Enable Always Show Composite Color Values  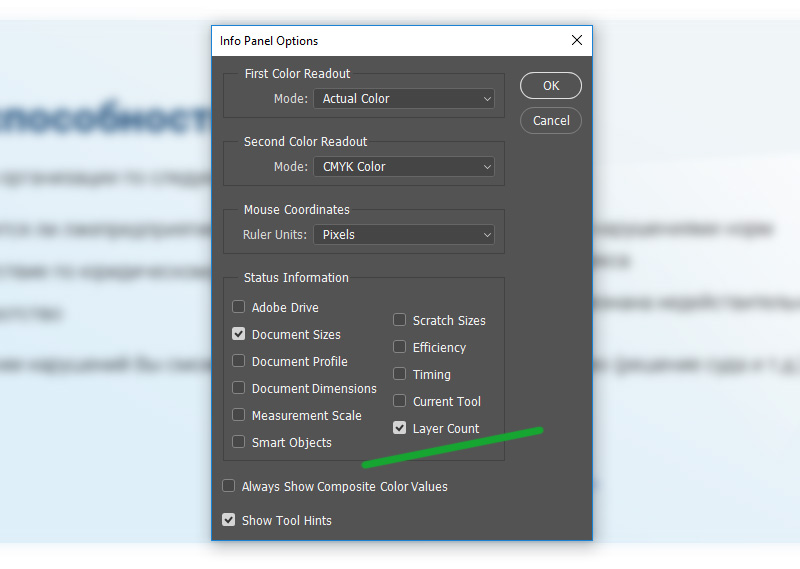pos(229,487)
